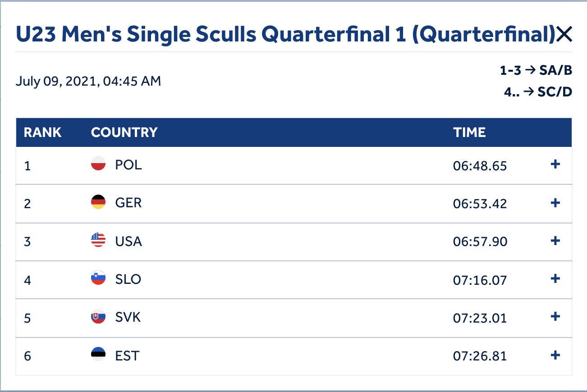Viewport: 587px width, 392px height.
Task: Click the RANK column header
Action: (42, 132)
